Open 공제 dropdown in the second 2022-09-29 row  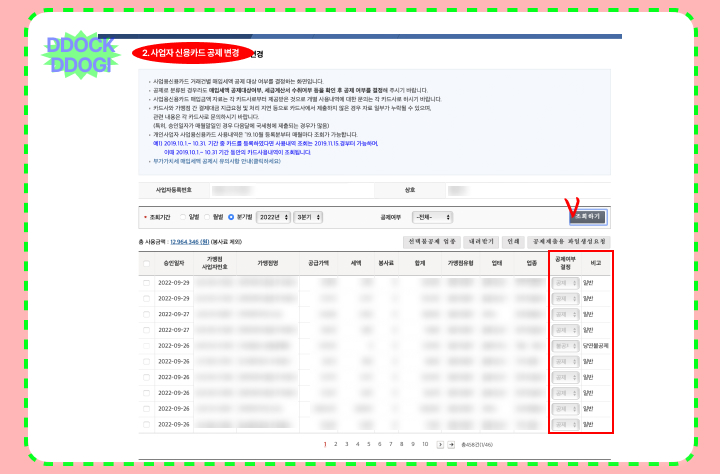[x=565, y=299]
